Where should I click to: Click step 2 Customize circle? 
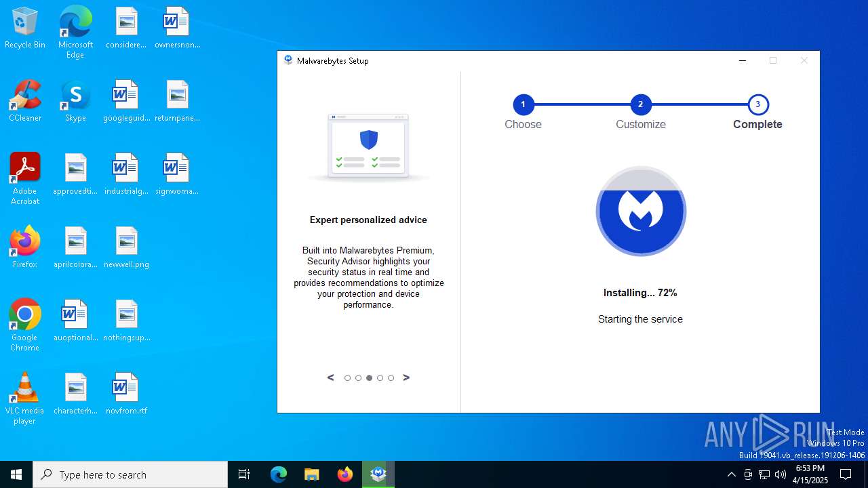640,104
